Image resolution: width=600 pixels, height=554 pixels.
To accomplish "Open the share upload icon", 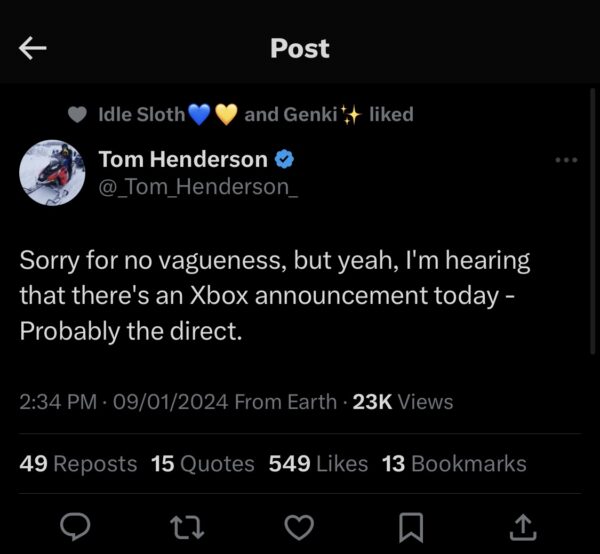I will click(x=522, y=524).
